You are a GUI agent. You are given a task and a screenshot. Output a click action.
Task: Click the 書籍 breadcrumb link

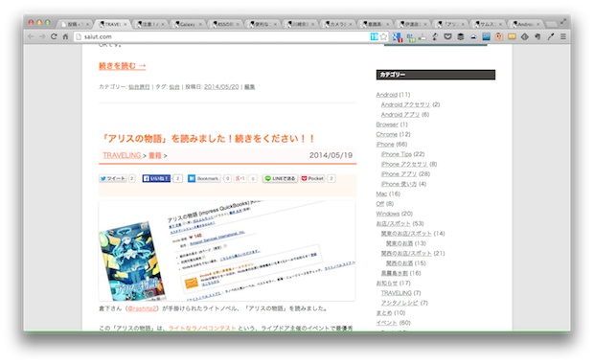[x=155, y=155]
